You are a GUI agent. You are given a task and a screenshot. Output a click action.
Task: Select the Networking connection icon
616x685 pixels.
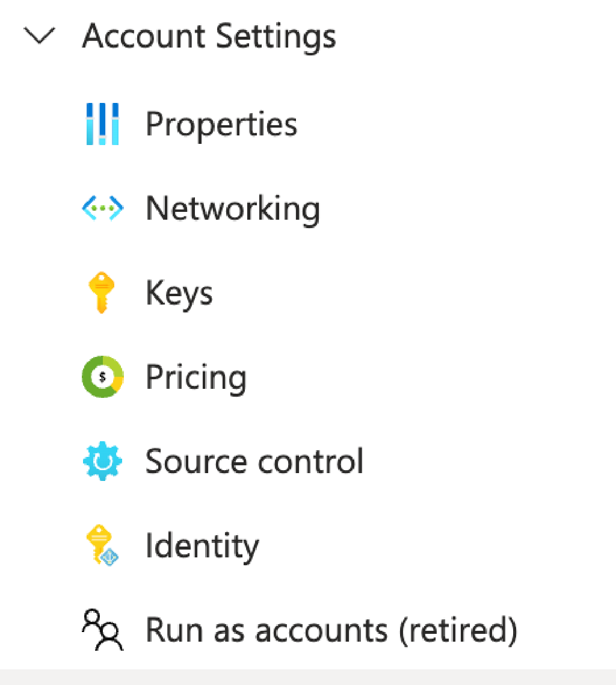[x=102, y=208]
